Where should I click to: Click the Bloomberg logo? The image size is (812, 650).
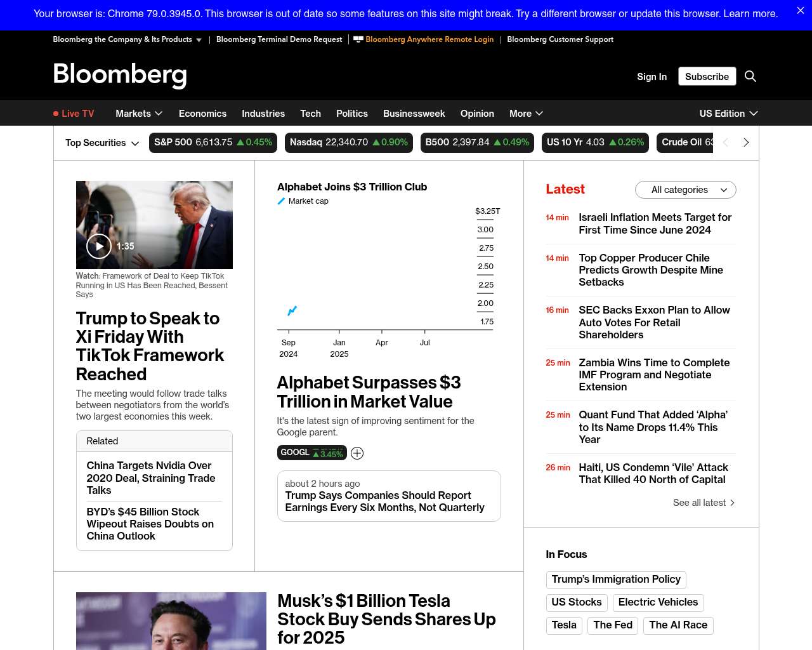click(120, 76)
